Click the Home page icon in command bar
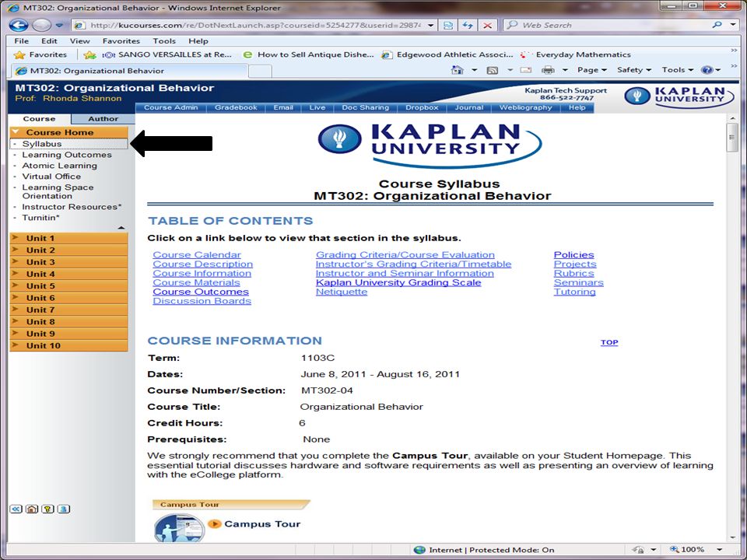 458,70
